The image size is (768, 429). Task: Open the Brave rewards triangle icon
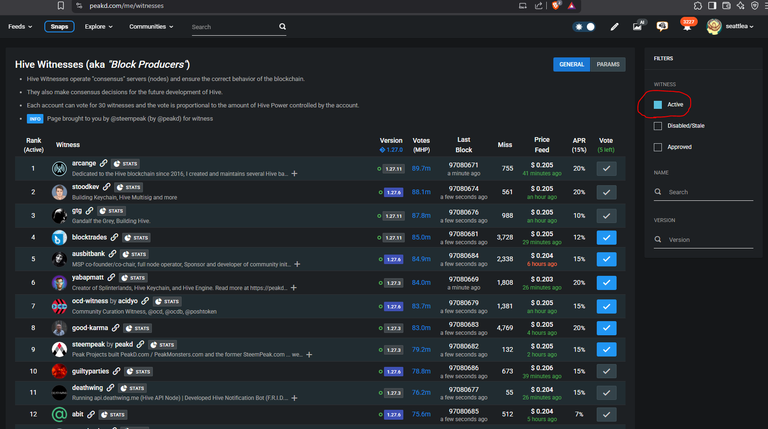571,5
